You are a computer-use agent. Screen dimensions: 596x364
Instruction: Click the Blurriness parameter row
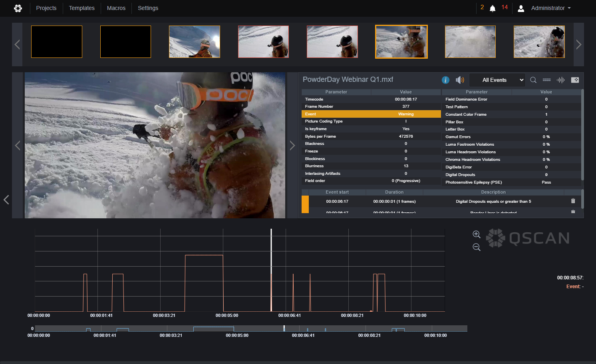[371, 166]
